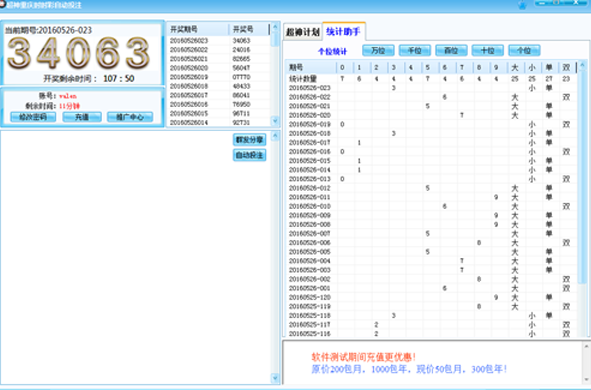The width and height of the screenshot is (591, 390).
Task: Click the red 11分钟 remaining time
Action: pyautogui.click(x=69, y=106)
